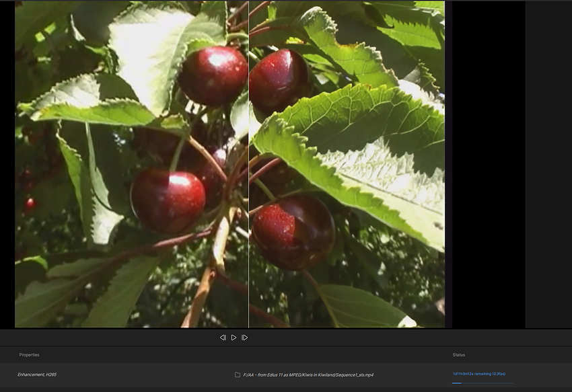Select the Properties panel header

[x=30, y=354]
